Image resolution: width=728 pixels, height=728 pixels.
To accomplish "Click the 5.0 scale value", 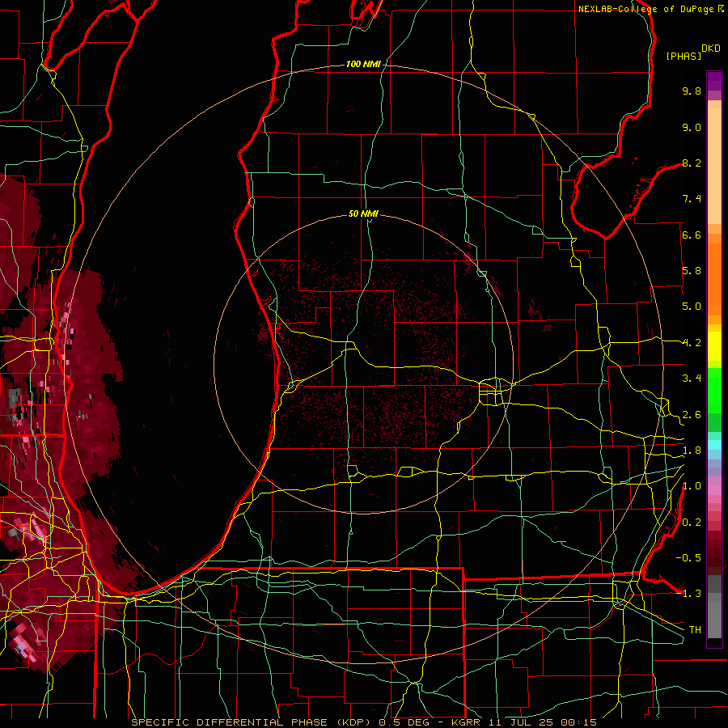I will tap(692, 307).
